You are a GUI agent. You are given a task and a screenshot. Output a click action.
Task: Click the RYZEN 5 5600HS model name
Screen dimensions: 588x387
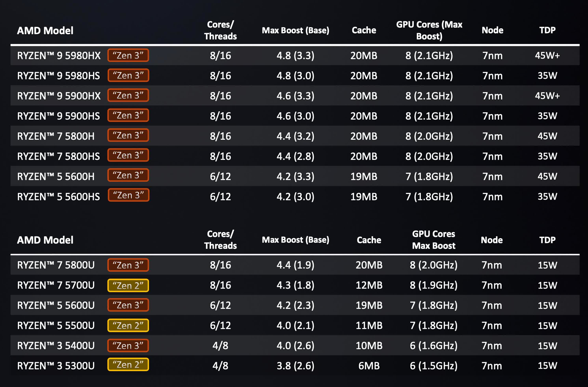coord(59,197)
